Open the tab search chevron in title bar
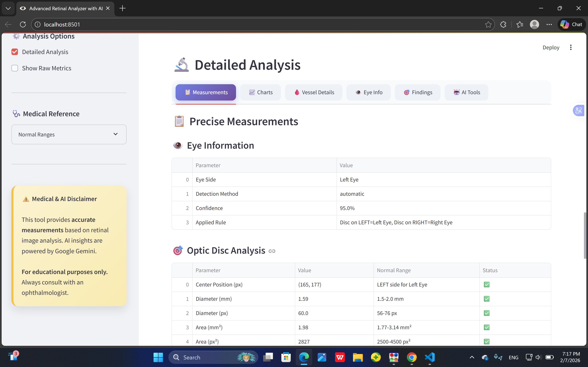The image size is (588, 367). (8, 9)
